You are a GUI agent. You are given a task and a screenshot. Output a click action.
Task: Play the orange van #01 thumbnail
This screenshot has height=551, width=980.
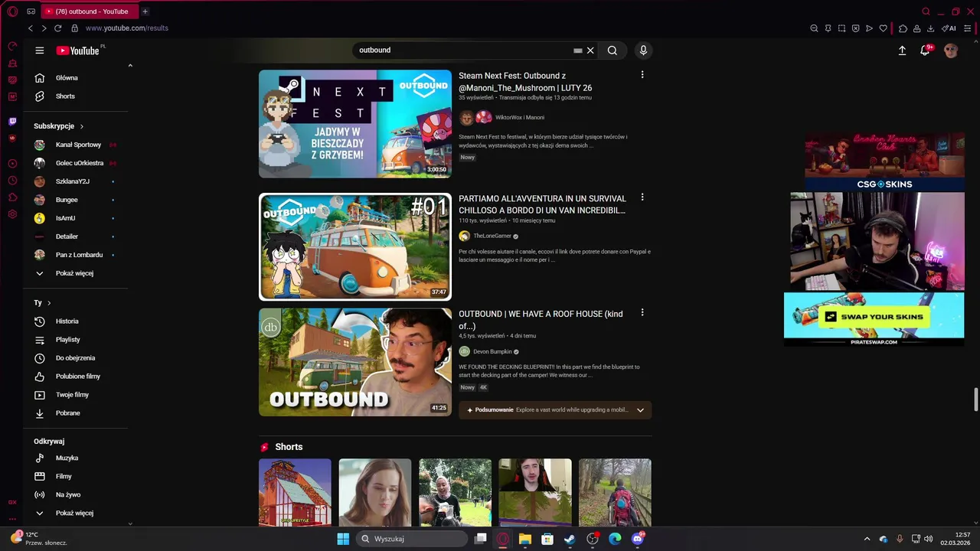pyautogui.click(x=355, y=247)
